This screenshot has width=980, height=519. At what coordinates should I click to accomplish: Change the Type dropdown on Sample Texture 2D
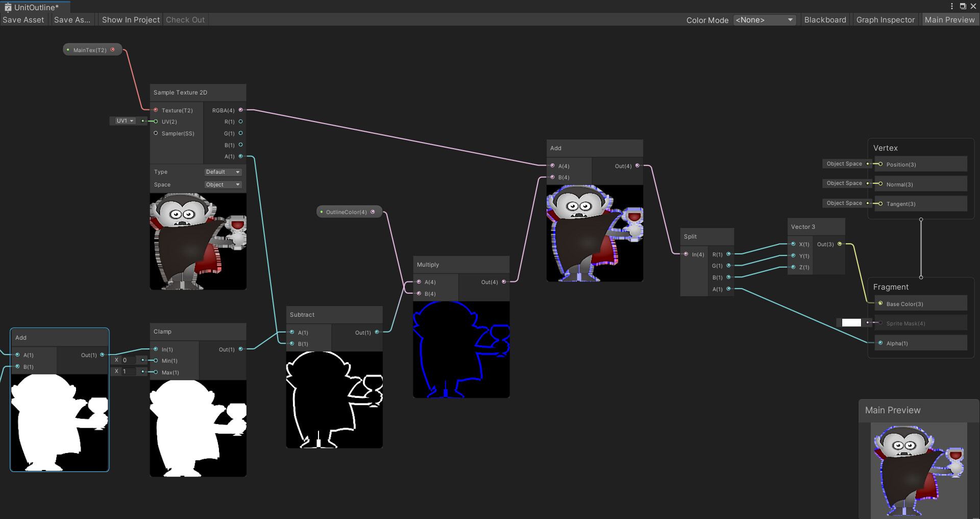pyautogui.click(x=223, y=172)
